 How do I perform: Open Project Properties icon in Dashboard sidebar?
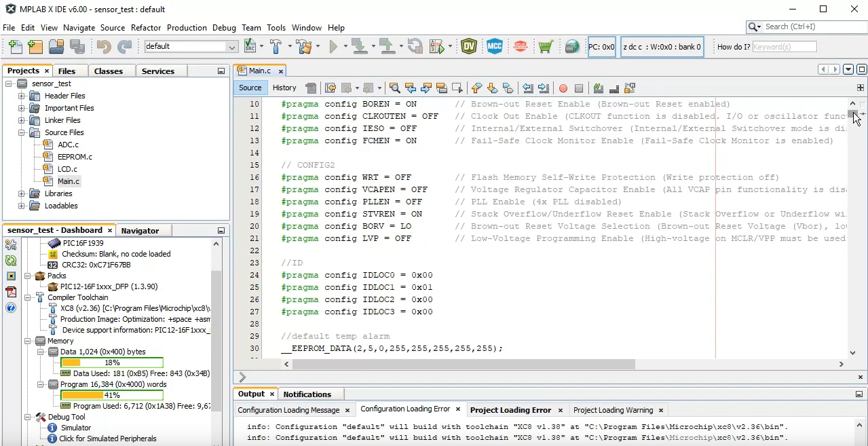point(11,245)
